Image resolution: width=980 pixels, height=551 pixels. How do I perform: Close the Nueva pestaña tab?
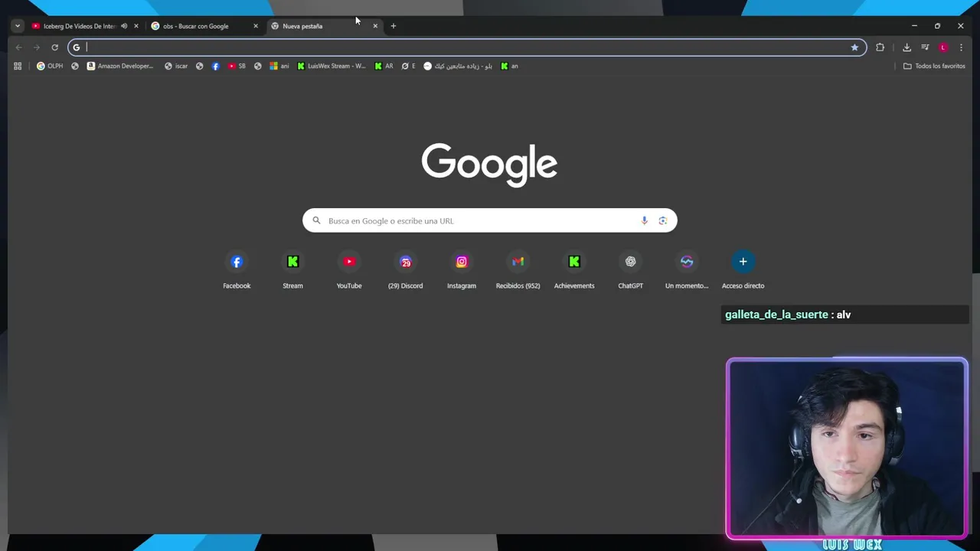click(x=375, y=26)
